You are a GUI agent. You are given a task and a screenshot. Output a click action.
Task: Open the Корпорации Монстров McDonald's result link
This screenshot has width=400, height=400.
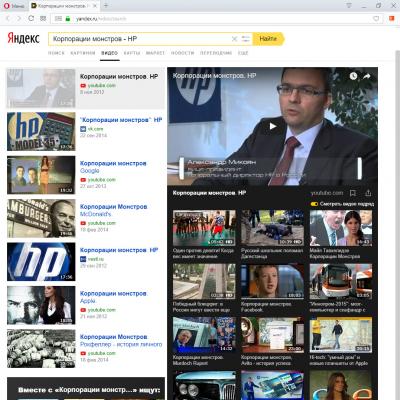[114, 210]
